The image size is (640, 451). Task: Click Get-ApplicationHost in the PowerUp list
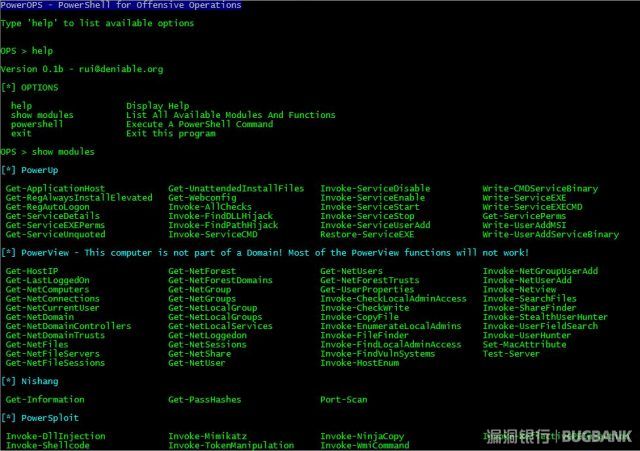click(x=55, y=189)
